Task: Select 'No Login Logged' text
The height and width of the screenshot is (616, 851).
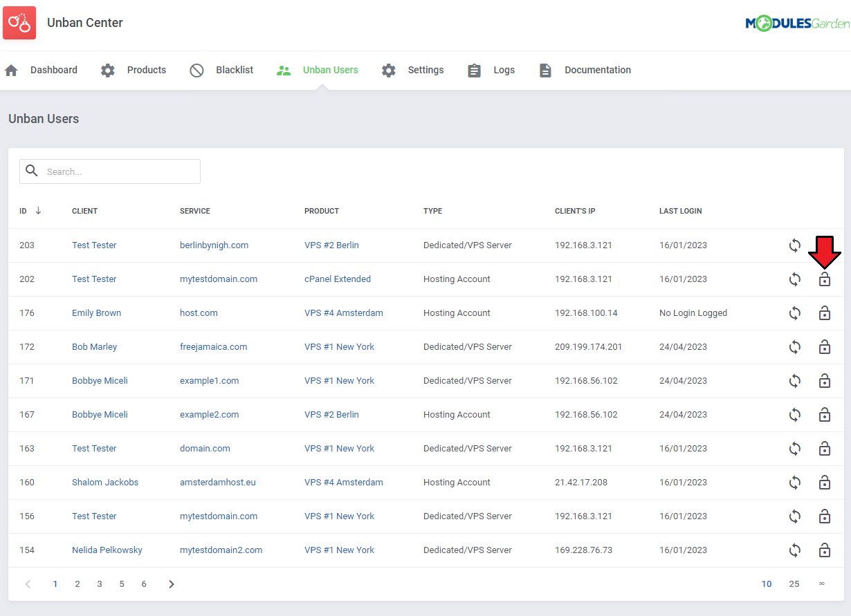Action: [x=693, y=313]
